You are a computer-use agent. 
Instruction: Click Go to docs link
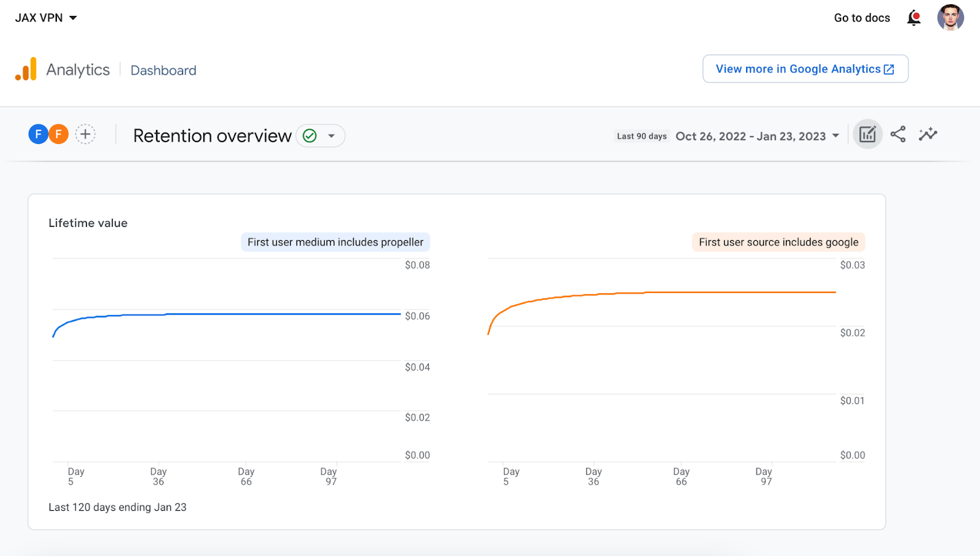coord(862,18)
